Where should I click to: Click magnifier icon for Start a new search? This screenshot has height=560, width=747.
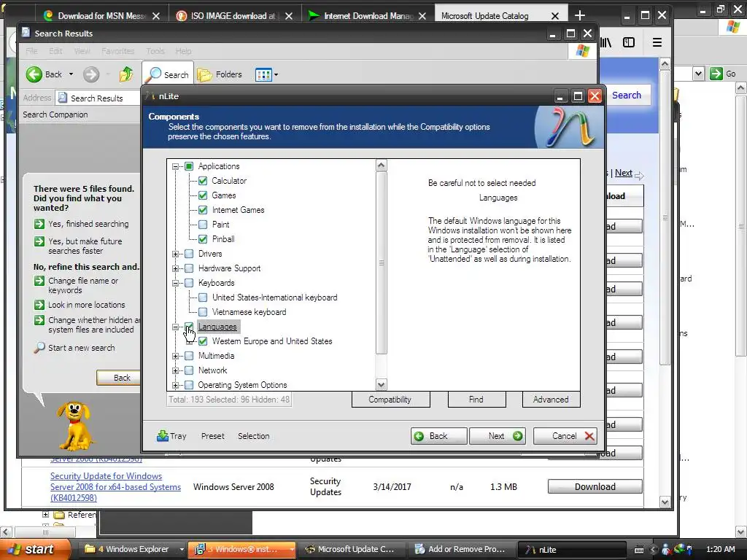[39, 348]
